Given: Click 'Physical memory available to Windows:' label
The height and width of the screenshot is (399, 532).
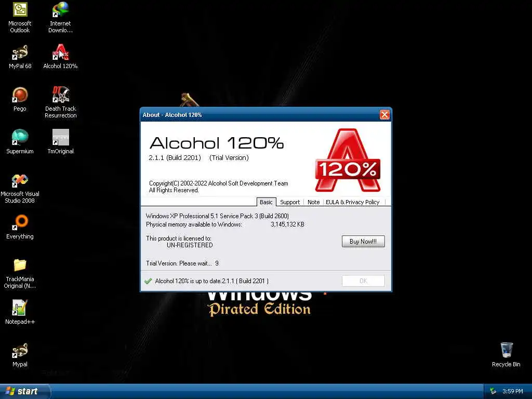Looking at the screenshot, I should click(194, 224).
